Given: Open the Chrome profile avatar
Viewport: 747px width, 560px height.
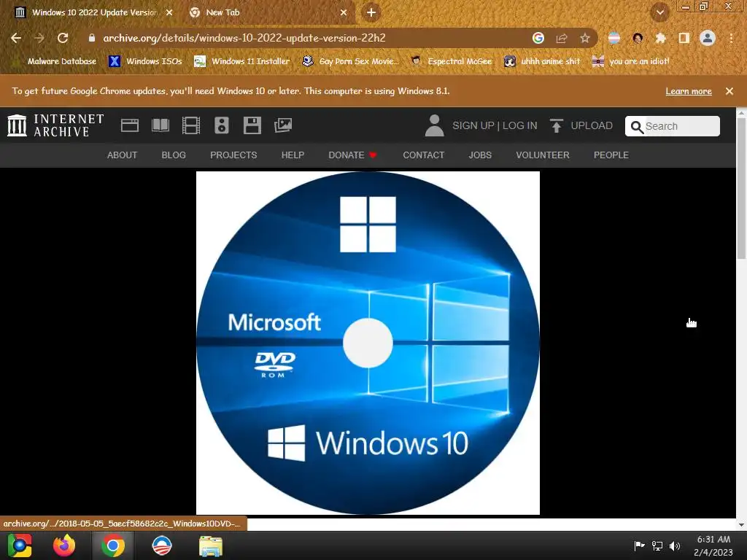Looking at the screenshot, I should click(x=708, y=38).
